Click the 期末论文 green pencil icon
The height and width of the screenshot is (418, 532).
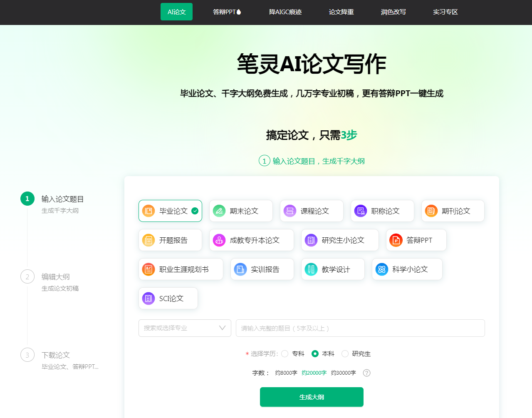point(219,211)
